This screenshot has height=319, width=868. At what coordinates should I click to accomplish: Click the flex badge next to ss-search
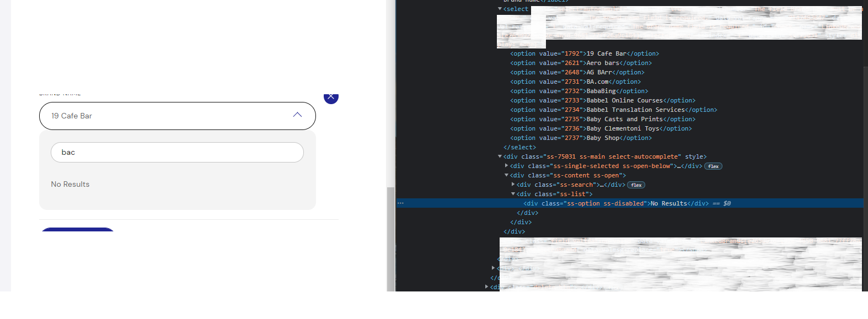point(636,185)
